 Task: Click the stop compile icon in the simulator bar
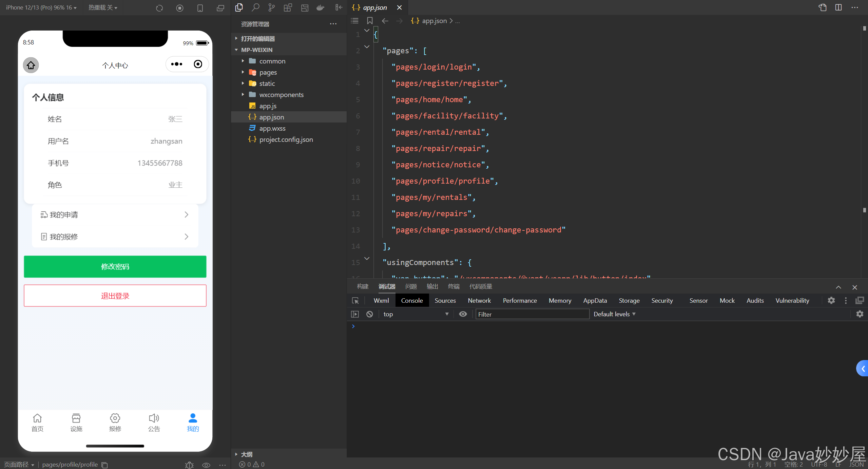[180, 8]
